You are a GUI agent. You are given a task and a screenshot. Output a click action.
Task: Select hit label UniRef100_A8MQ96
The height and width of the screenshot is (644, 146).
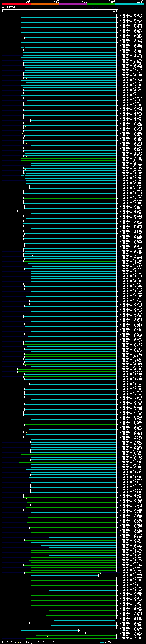click(131, 555)
